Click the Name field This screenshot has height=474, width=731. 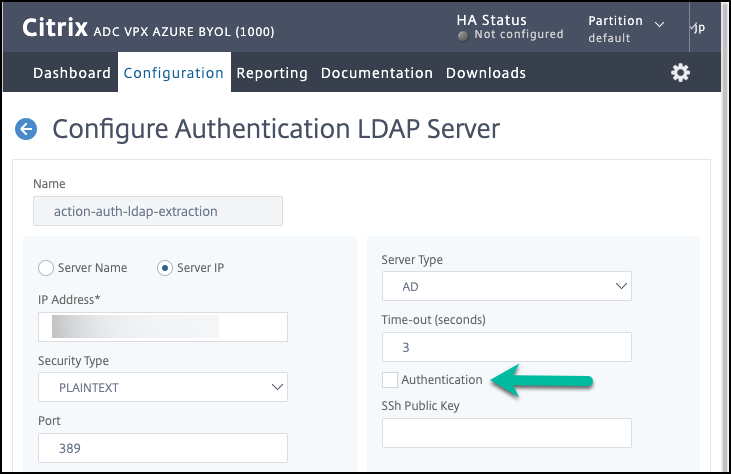[x=158, y=211]
